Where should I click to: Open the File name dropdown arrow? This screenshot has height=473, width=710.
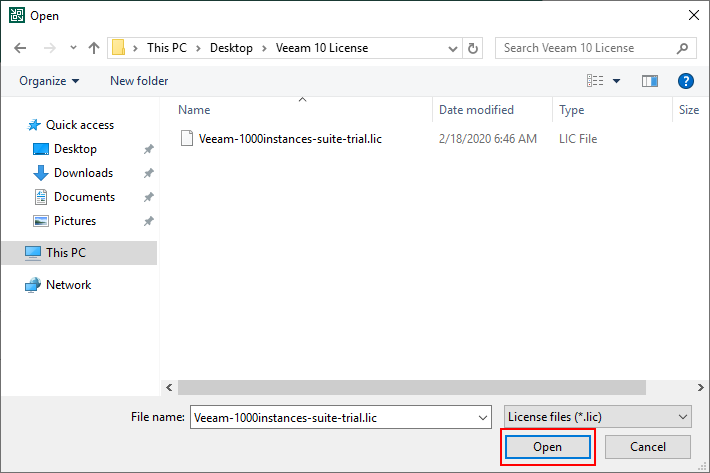point(483,417)
